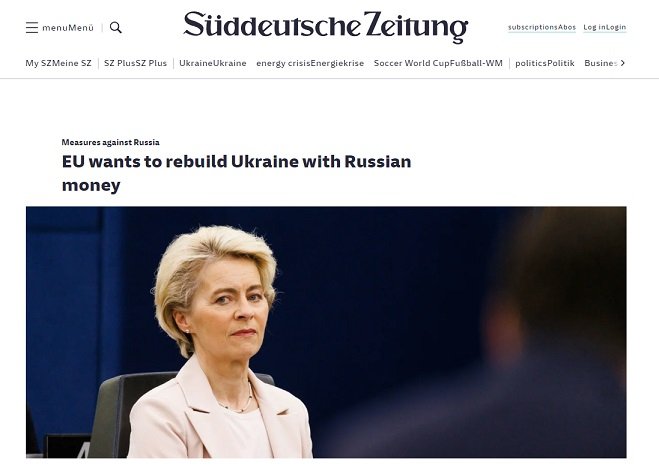Select the Ukraine navigation item
Screen dimensions: 659x471
213,63
